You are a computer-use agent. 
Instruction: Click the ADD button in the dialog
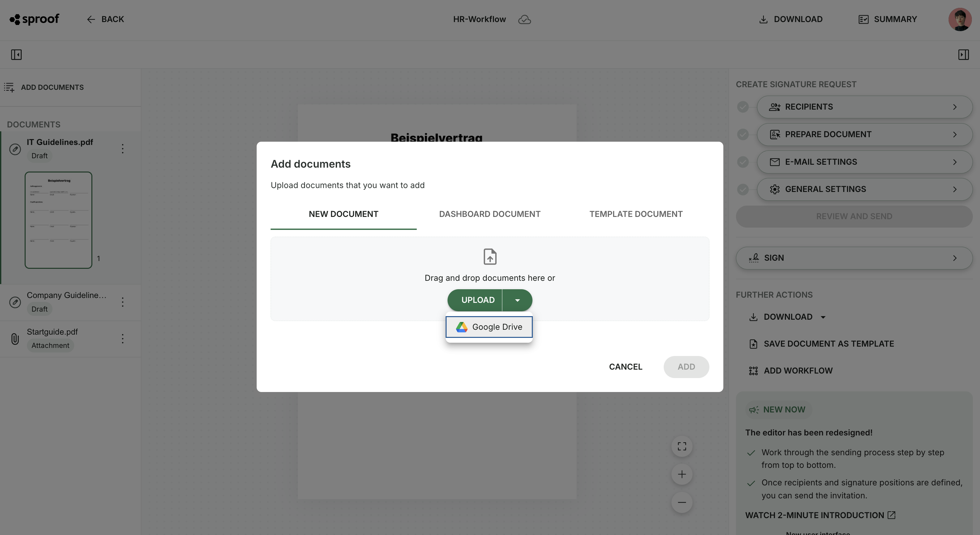click(x=686, y=367)
